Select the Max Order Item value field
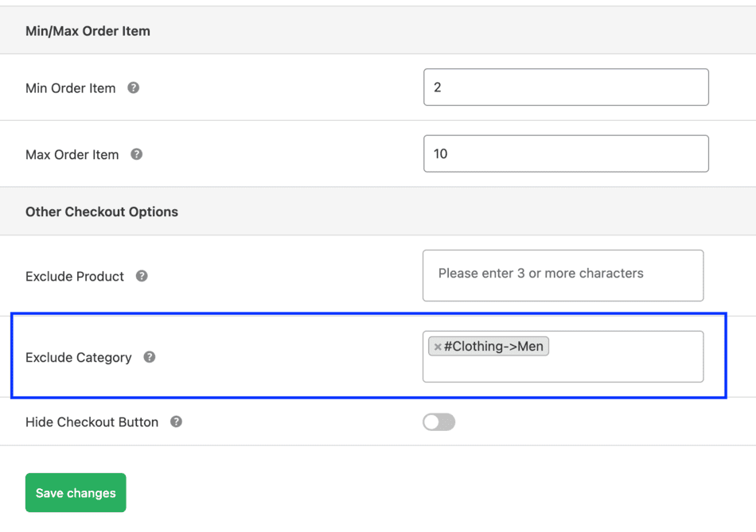 (565, 153)
